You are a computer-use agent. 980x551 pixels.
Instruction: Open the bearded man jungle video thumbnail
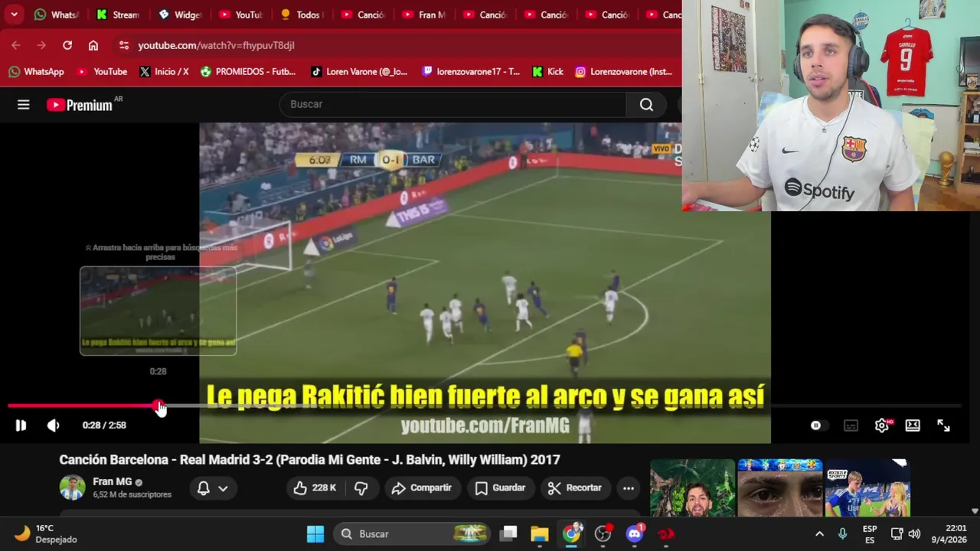tap(692, 488)
